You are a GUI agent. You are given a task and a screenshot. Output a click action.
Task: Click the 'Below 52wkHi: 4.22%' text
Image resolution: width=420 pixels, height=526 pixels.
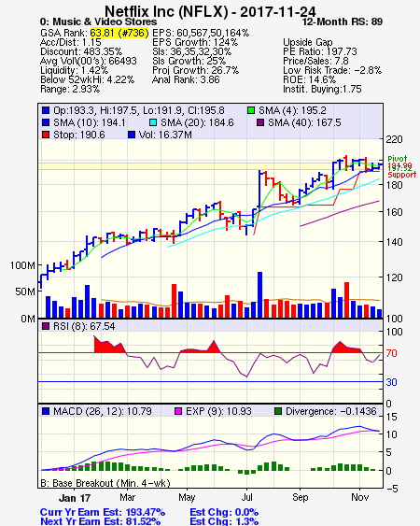click(x=87, y=79)
